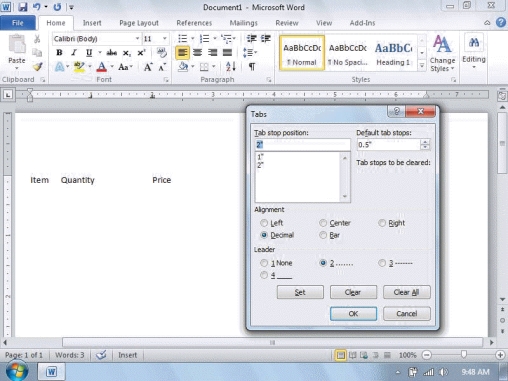Switch to the Page Layout tab
The width and height of the screenshot is (508, 381).
[139, 23]
